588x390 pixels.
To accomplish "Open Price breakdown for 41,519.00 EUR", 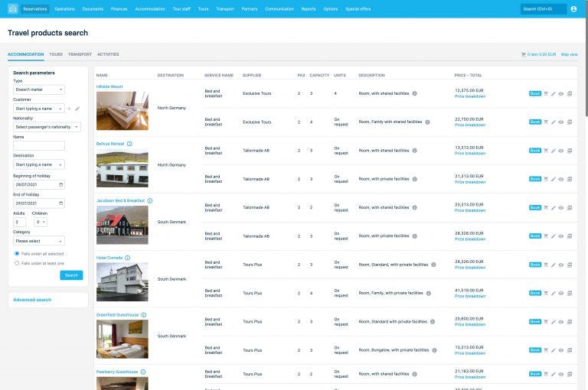I will click(x=470, y=296).
